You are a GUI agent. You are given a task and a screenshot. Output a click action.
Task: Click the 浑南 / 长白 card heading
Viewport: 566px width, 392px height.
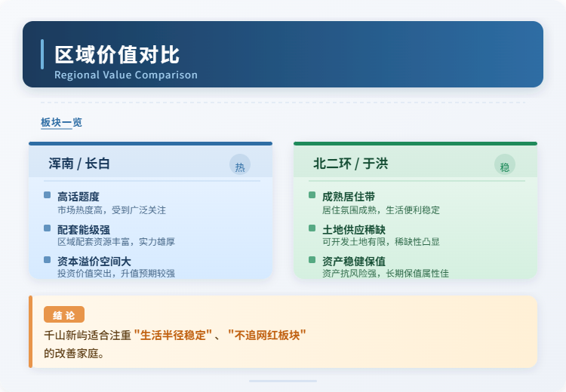tap(79, 164)
